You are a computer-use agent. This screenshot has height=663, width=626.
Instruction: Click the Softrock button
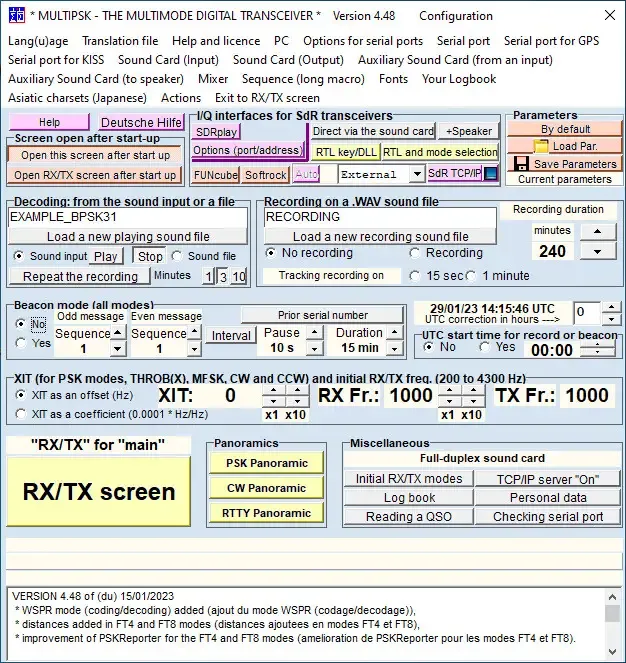click(x=266, y=175)
